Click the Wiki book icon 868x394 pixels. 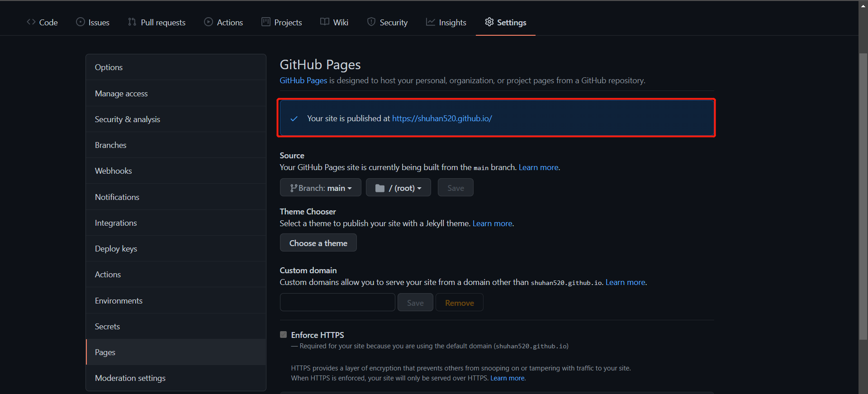325,22
